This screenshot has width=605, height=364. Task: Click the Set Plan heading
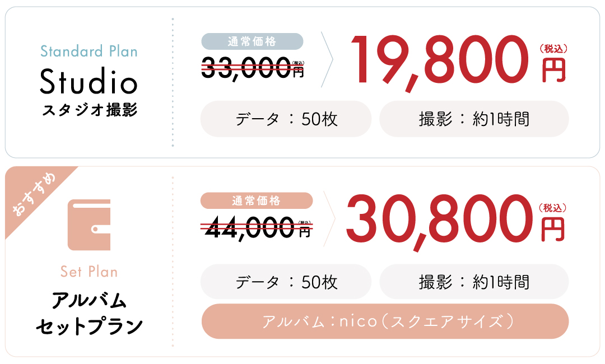89,272
